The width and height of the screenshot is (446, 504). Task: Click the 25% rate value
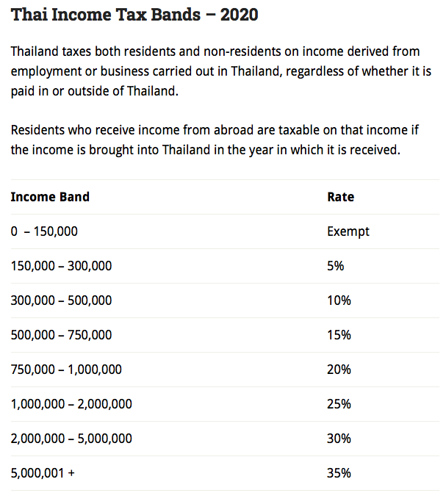coord(339,404)
